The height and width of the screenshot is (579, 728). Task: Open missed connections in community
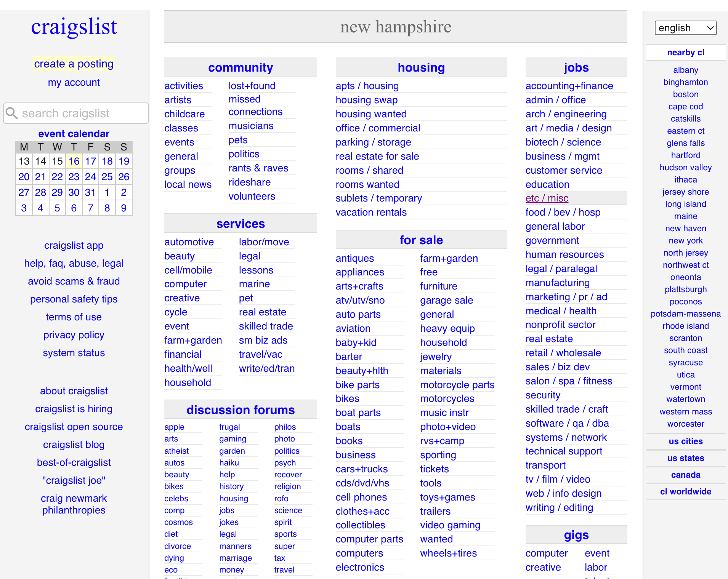click(x=255, y=106)
